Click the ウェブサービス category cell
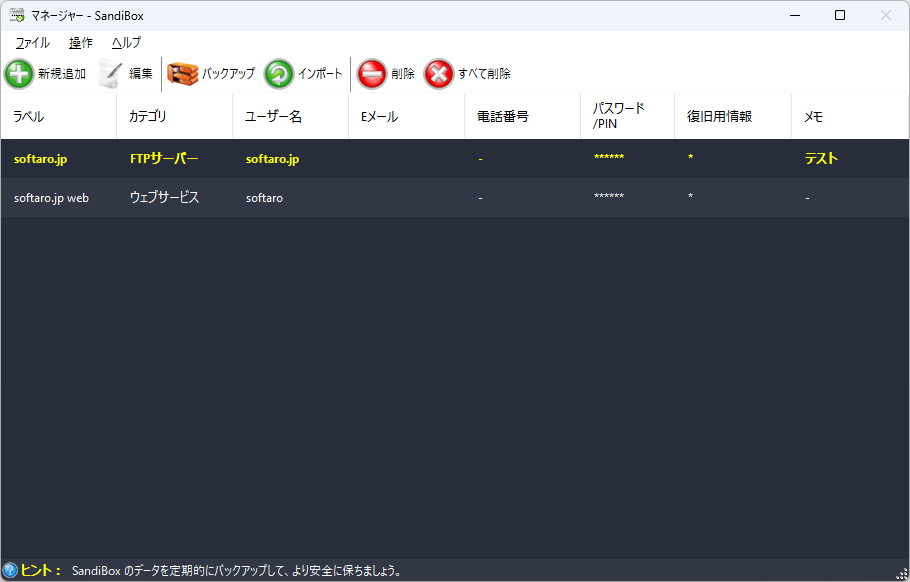The width and height of the screenshot is (910, 582). (x=164, y=197)
